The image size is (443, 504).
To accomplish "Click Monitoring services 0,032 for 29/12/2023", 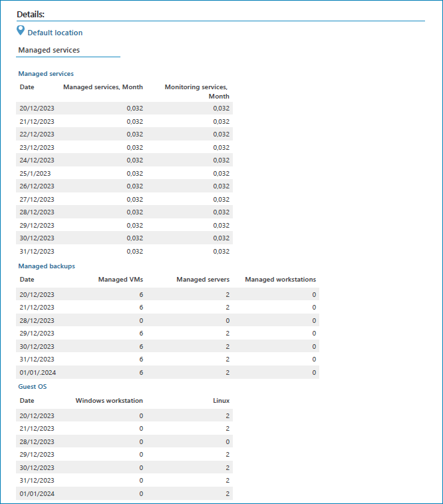I will pyautogui.click(x=222, y=226).
